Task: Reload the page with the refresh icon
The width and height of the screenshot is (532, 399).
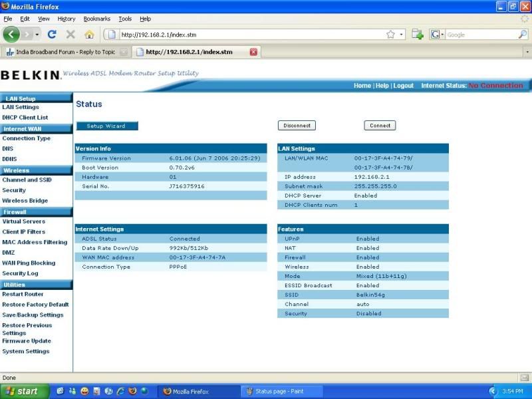Action: (52, 34)
